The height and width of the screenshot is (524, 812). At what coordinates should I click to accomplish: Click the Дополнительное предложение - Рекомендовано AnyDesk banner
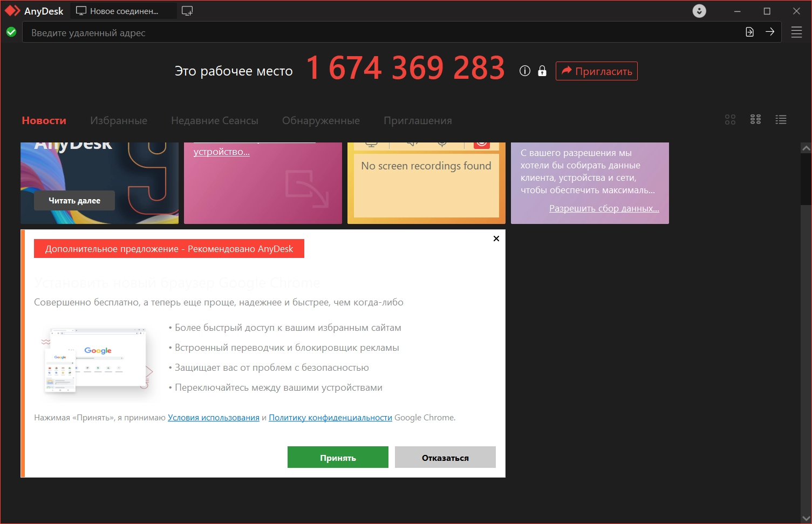click(x=169, y=249)
